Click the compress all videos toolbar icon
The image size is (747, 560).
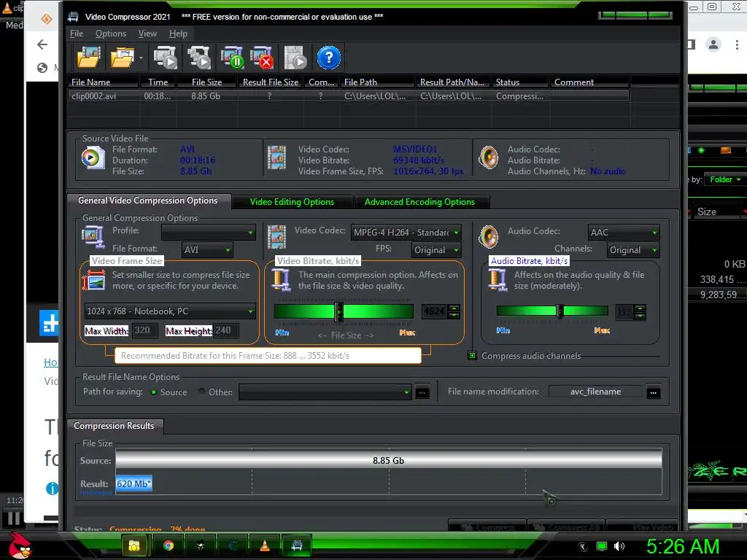point(199,58)
